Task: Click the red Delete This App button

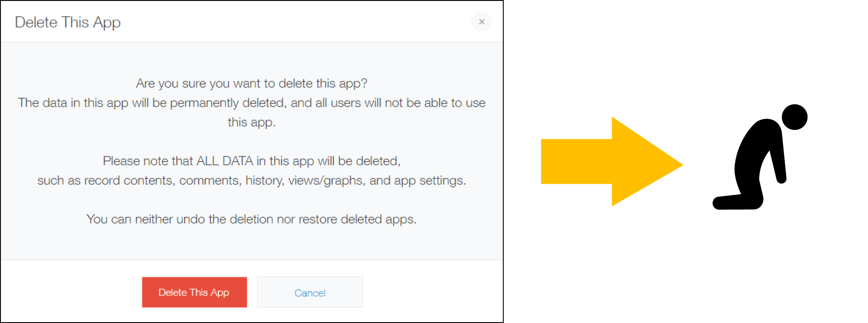Action: coord(194,292)
